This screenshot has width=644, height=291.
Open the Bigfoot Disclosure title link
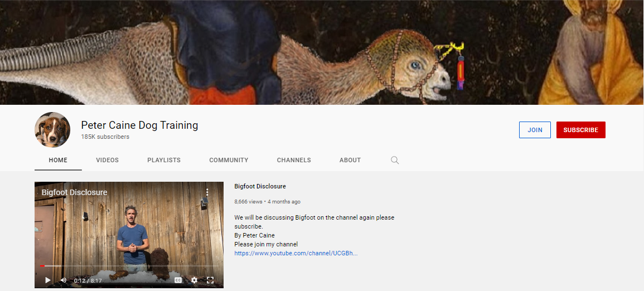point(260,186)
